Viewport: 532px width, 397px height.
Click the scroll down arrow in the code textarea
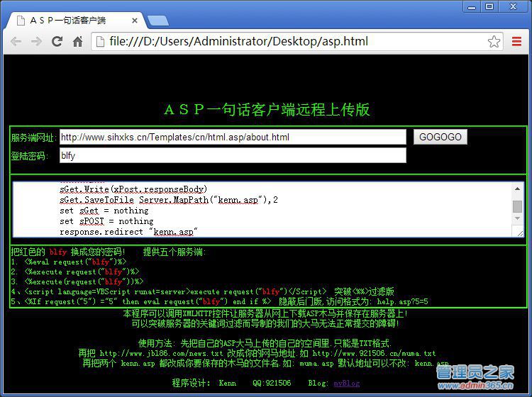point(517,218)
